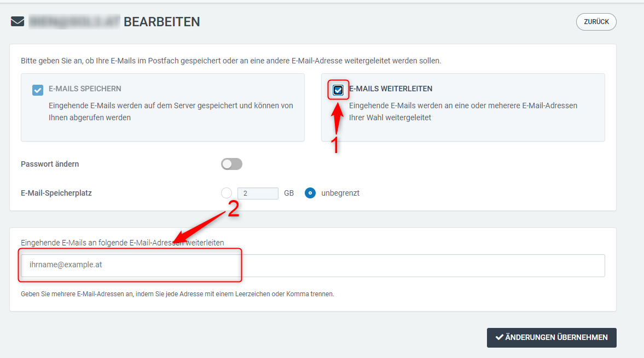Viewport: 644px width, 358px height.
Task: Click ÄNDERUNGEN ÜBERNEHMEN to save changes
Action: click(x=552, y=338)
